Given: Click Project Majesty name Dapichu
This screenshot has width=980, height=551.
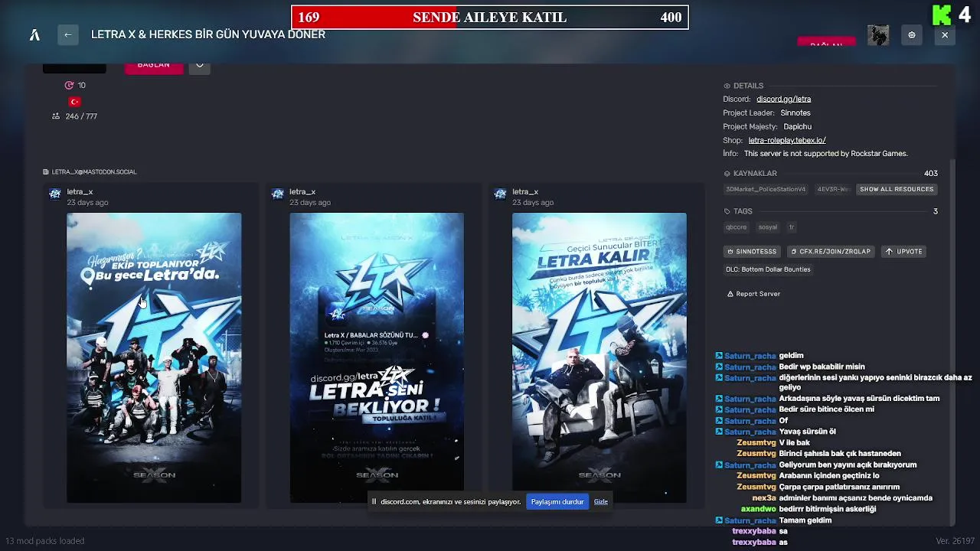Looking at the screenshot, I should (x=797, y=126).
